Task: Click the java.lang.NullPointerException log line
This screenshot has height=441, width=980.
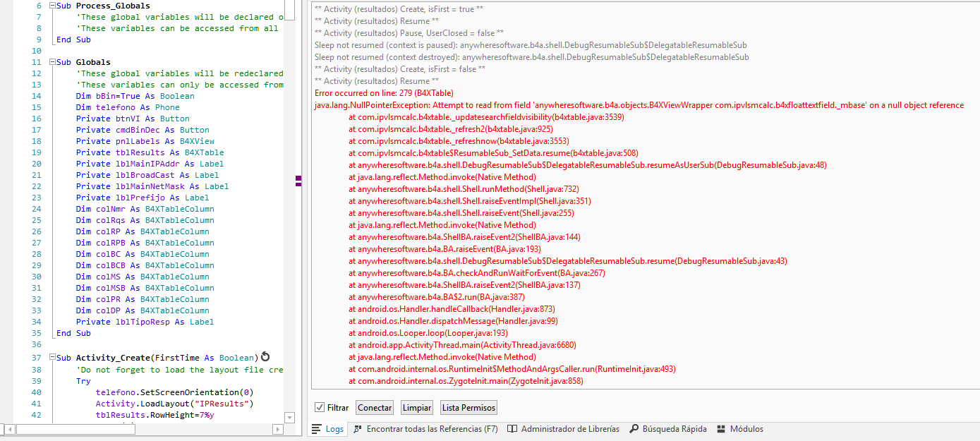Action: coord(639,105)
